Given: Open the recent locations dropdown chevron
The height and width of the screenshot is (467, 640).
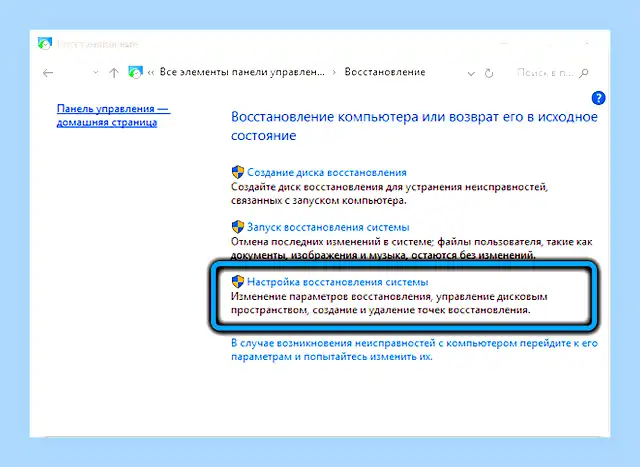Looking at the screenshot, I should pos(96,73).
